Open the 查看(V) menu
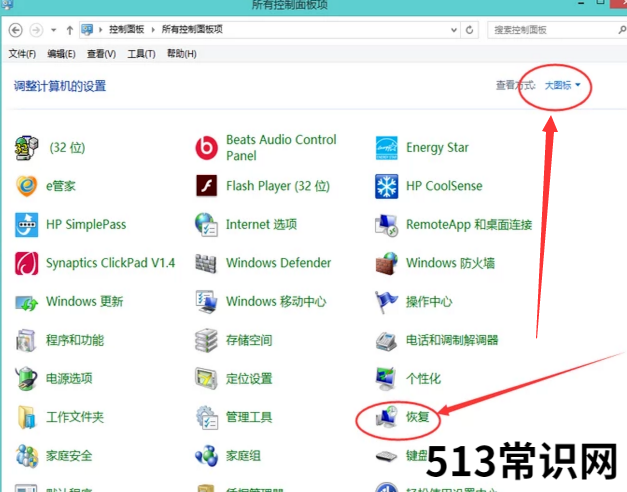 pyautogui.click(x=102, y=54)
